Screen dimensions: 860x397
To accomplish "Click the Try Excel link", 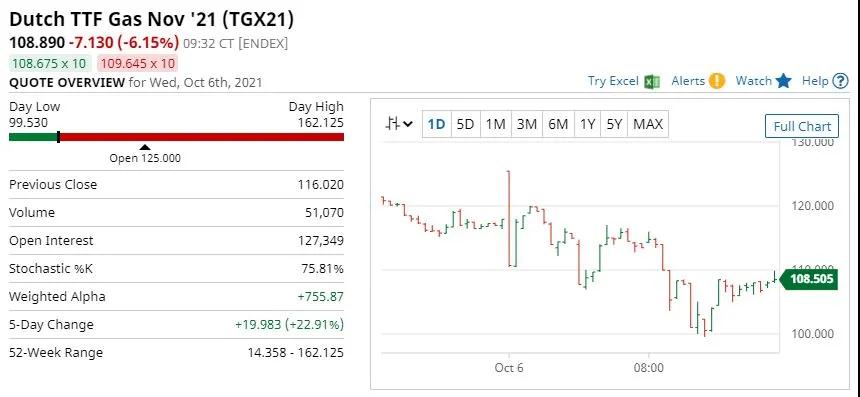I will [613, 81].
